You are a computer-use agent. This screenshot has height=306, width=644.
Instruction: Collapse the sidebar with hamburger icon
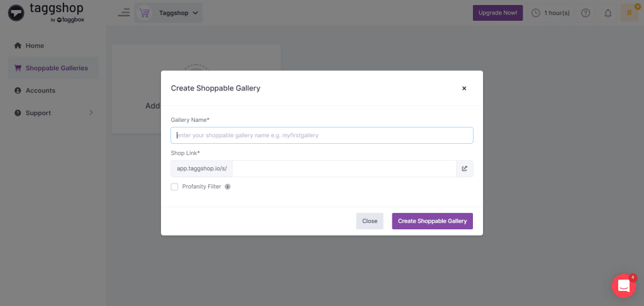pos(124,13)
